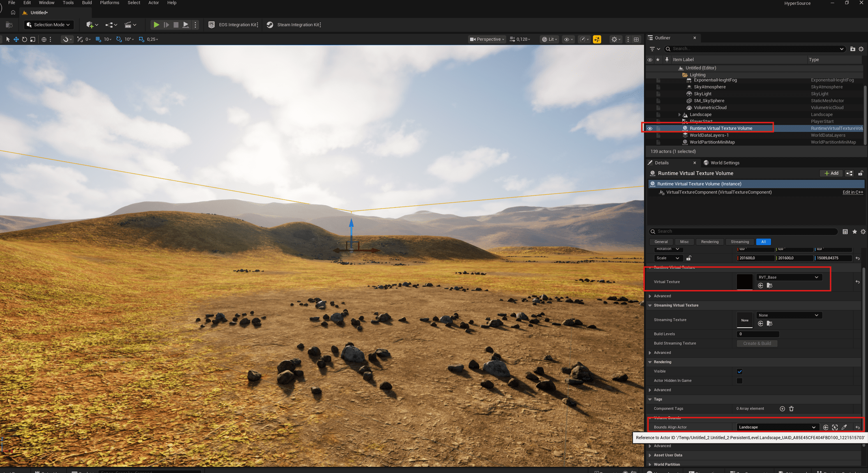Image resolution: width=868 pixels, height=473 pixels.
Task: Open camera speed 0,128 menu
Action: pos(520,39)
